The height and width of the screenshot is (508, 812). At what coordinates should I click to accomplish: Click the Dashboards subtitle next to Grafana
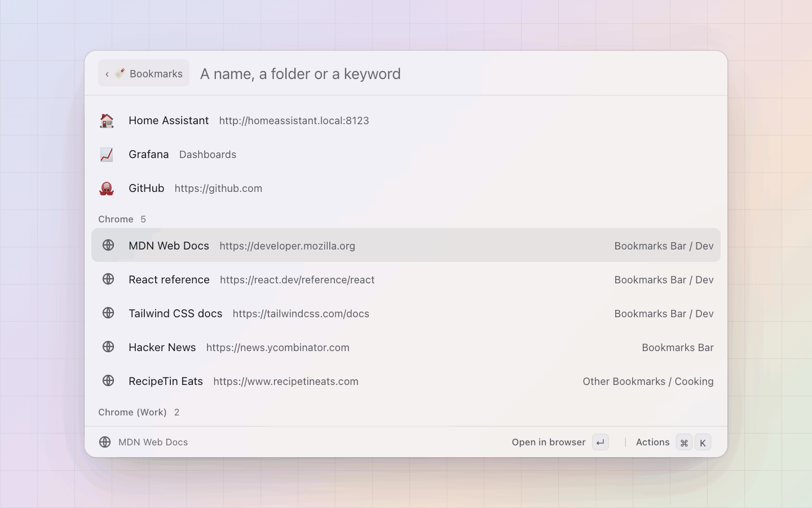[208, 155]
